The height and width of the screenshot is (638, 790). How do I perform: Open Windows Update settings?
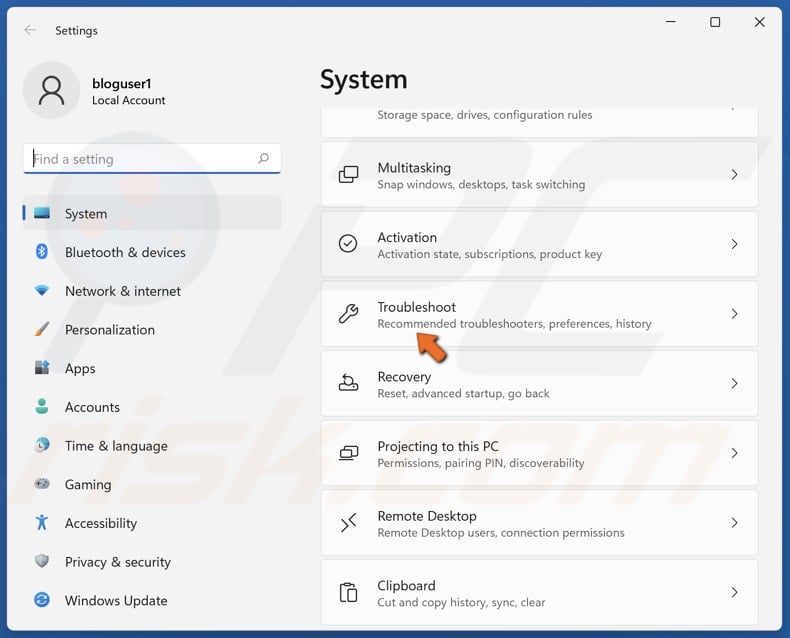pyautogui.click(x=116, y=600)
